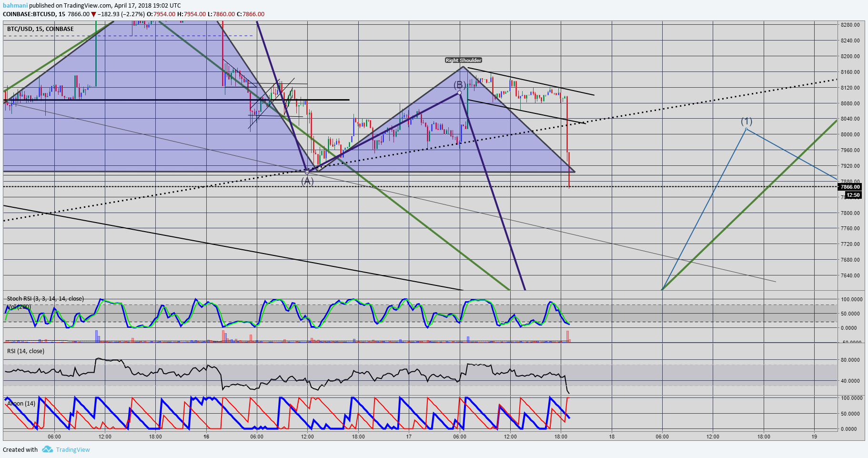Click the current price tag 7866.00
Image resolution: width=868 pixels, height=458 pixels.
pos(850,187)
